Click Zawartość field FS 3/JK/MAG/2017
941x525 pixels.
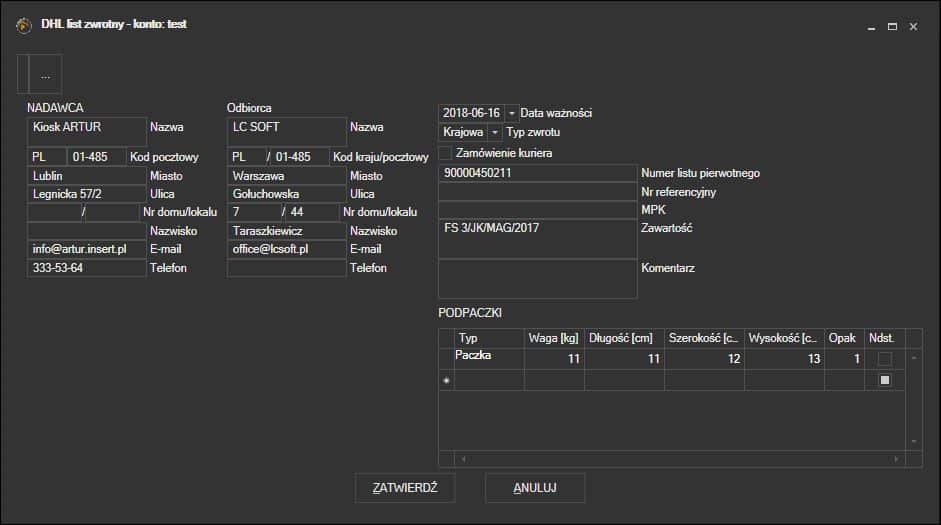538,239
